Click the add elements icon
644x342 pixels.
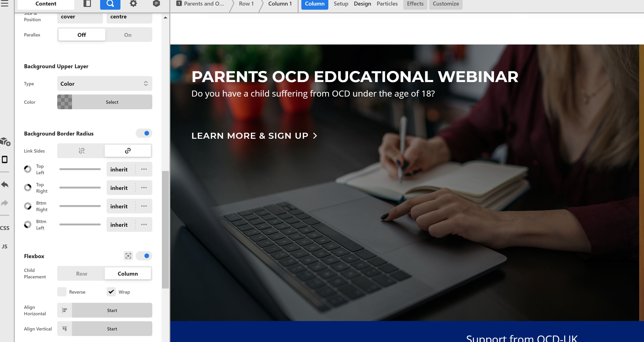point(5,142)
